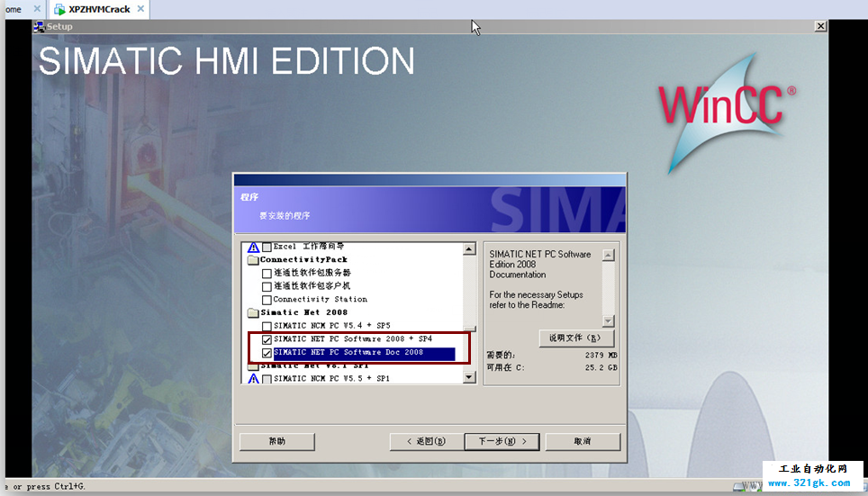Click the XPZHVMCrack tab VM icon

pos(59,9)
